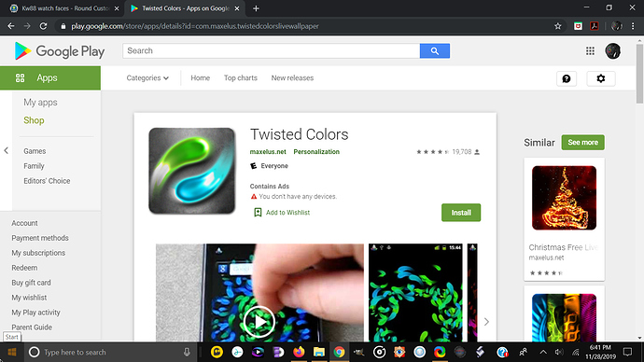
Task: Click the browser address bar URL
Action: tap(195, 26)
